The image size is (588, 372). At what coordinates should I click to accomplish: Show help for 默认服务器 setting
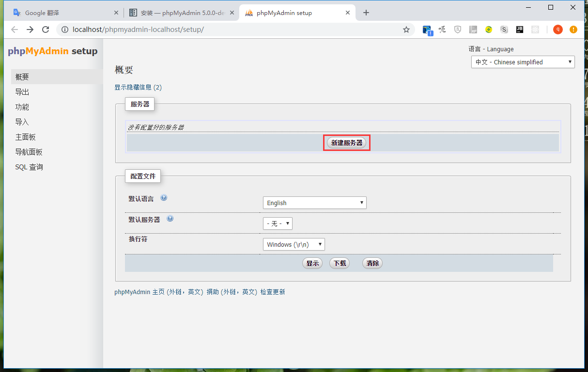point(170,219)
